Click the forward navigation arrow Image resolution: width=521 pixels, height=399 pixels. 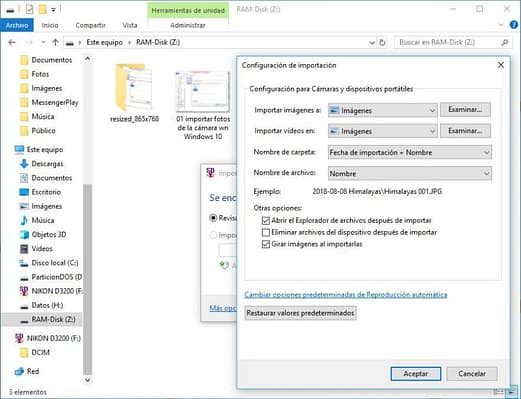pos(29,42)
